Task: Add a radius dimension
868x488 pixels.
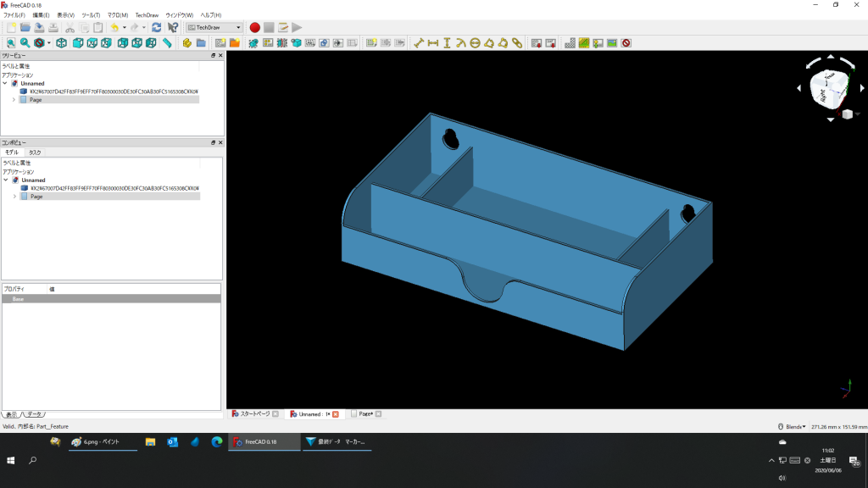Action: click(x=461, y=43)
